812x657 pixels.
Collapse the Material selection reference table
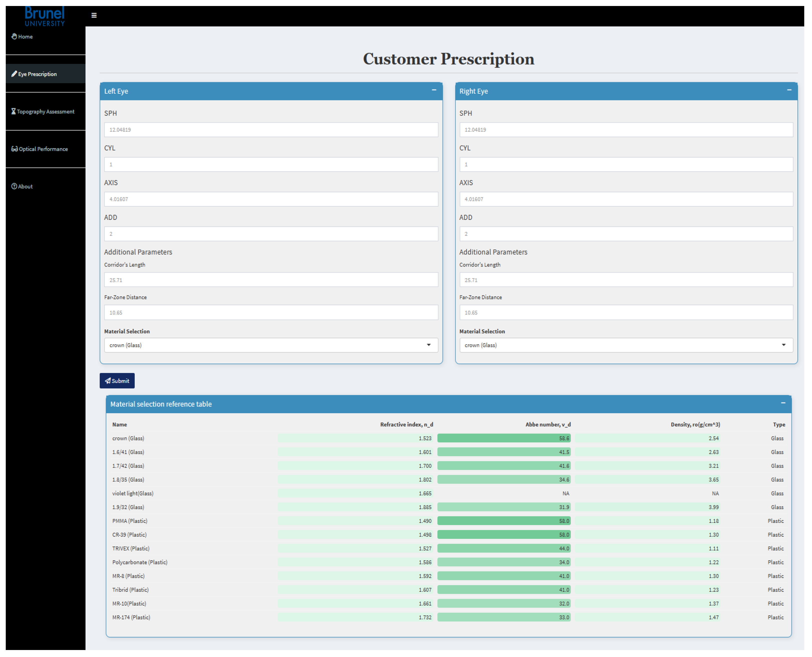(783, 403)
